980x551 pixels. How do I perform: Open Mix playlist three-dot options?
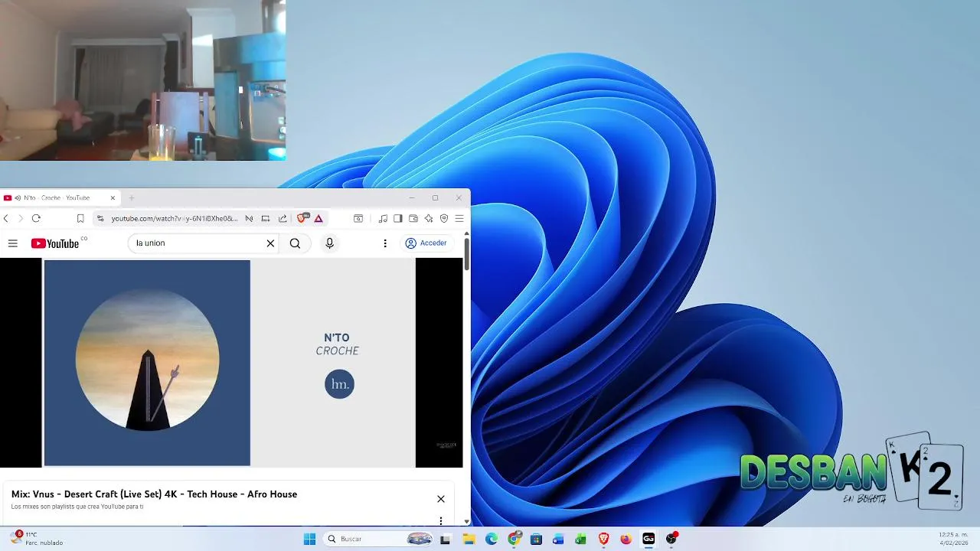coord(441,521)
